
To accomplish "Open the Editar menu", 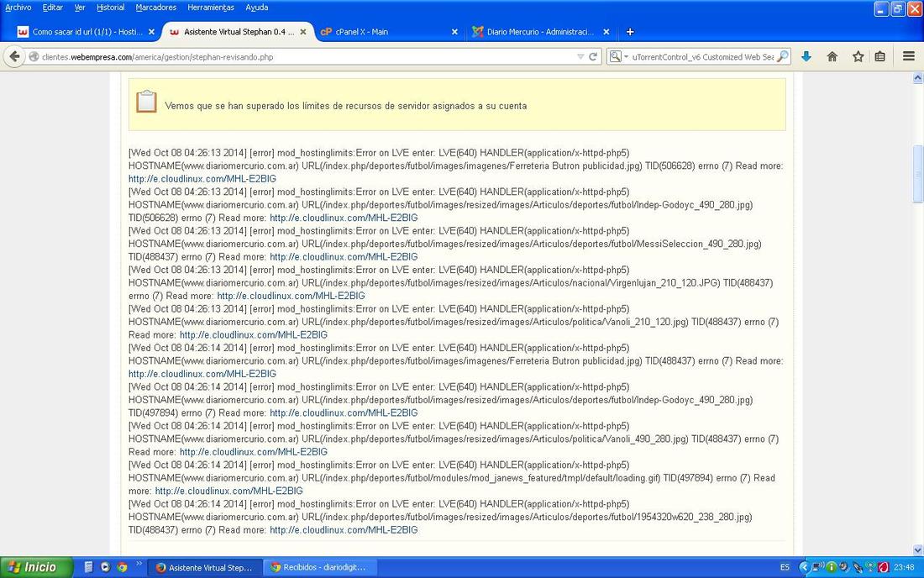I will pos(52,8).
